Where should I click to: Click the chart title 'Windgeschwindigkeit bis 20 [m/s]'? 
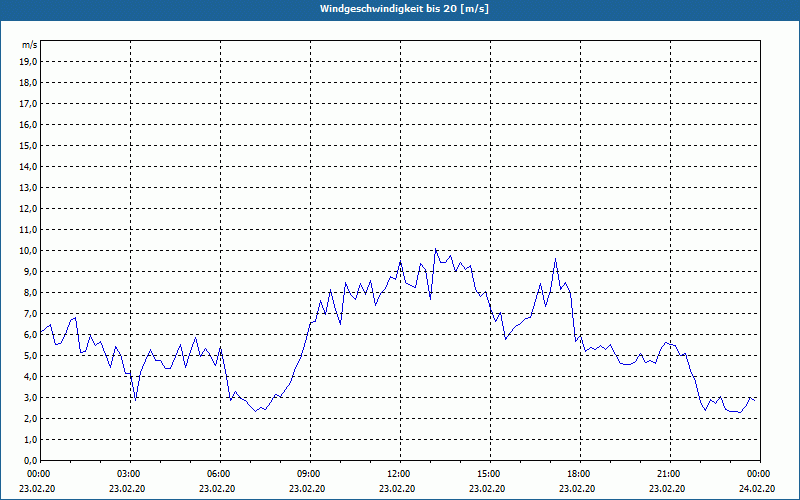pos(404,9)
